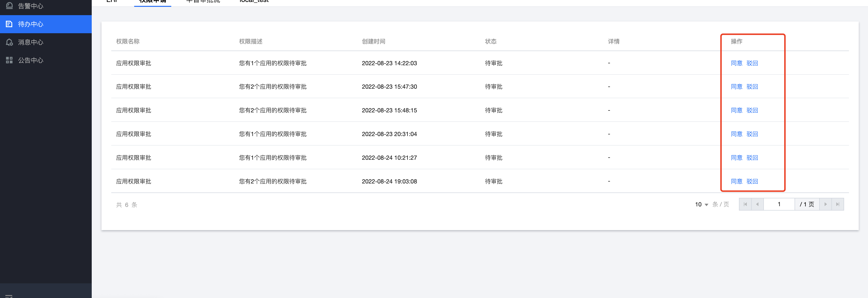868x298 pixels.
Task: Approve the 2022-08-24 19:03:08 request
Action: [x=736, y=181]
